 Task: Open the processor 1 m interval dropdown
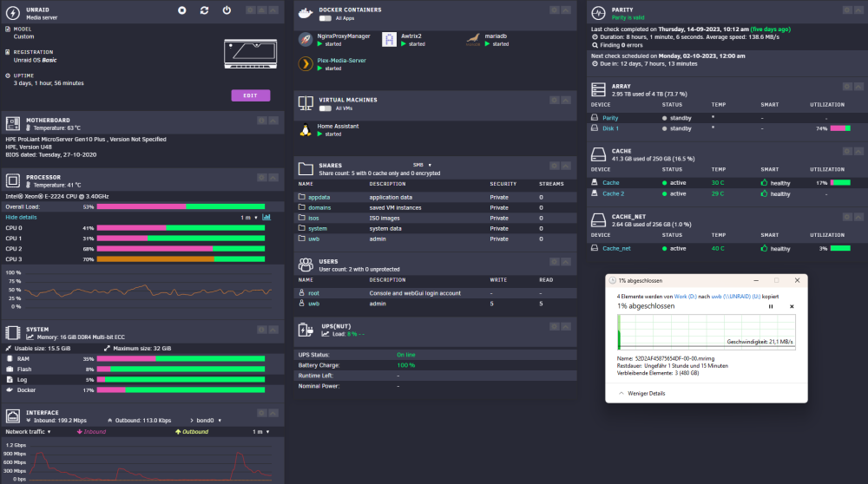[249, 218]
